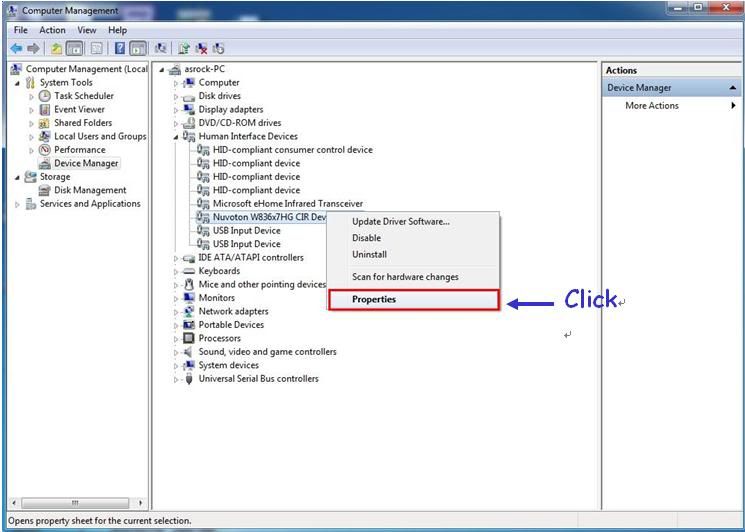This screenshot has height=532, width=745.
Task: Expand Shared Folders node
Action: click(x=31, y=124)
